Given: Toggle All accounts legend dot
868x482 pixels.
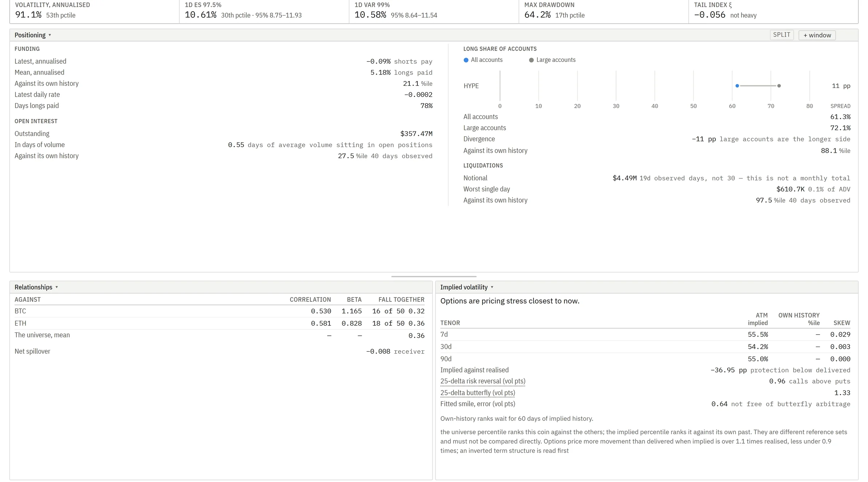Looking at the screenshot, I should (x=466, y=60).
